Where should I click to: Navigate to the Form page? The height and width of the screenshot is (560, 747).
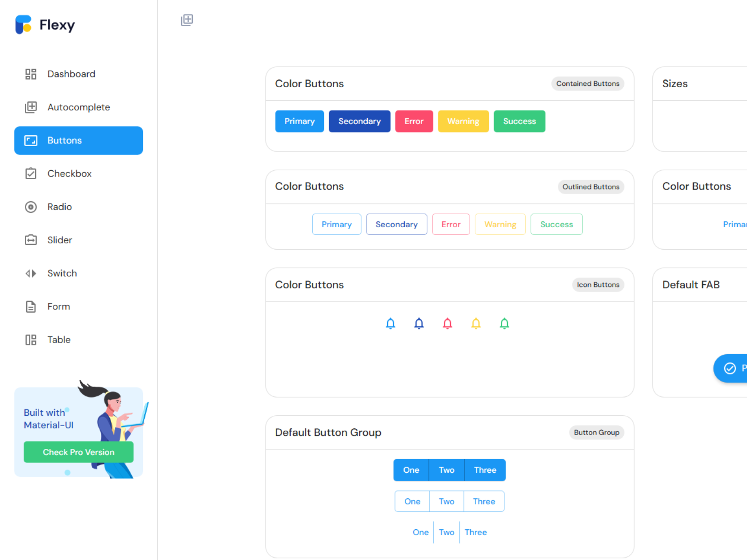[x=78, y=307]
